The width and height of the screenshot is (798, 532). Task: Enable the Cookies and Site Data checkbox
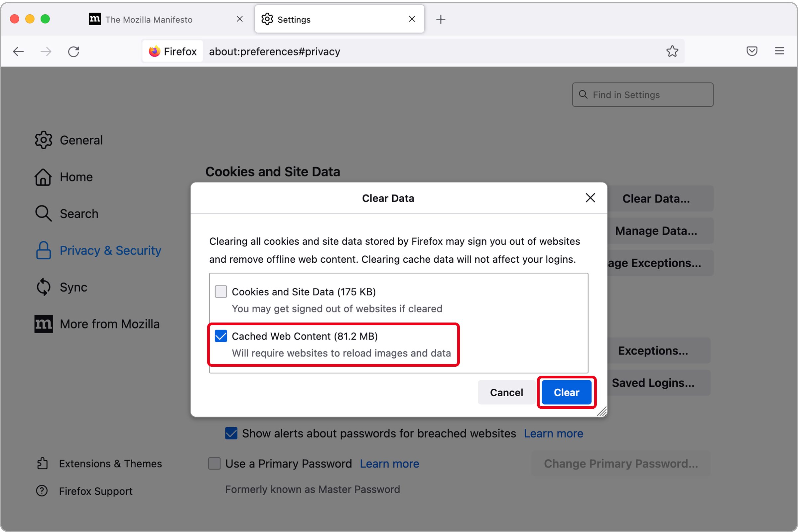click(221, 292)
